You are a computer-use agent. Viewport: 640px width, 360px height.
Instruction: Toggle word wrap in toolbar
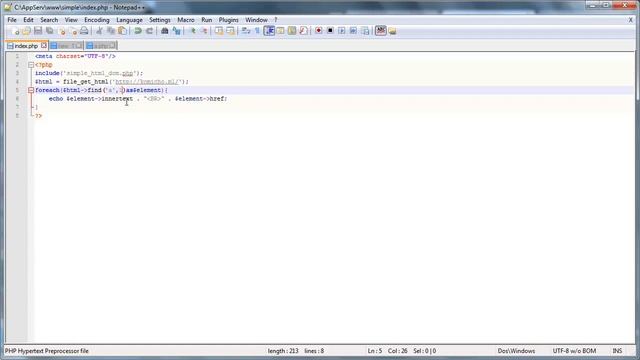pyautogui.click(x=246, y=31)
